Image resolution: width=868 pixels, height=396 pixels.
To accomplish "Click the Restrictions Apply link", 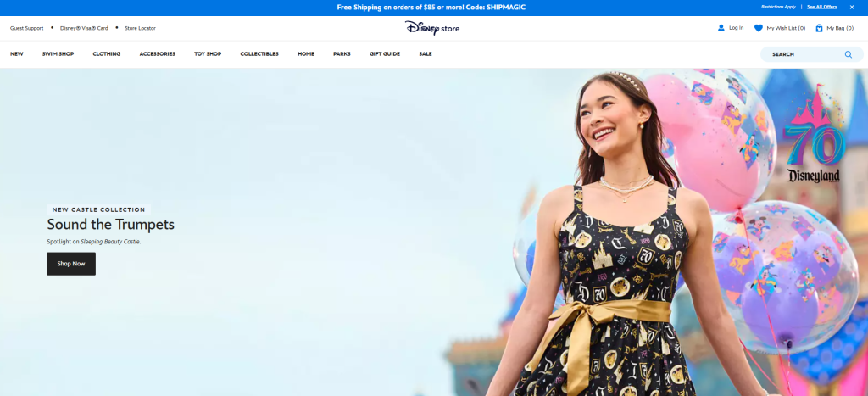I will point(778,7).
